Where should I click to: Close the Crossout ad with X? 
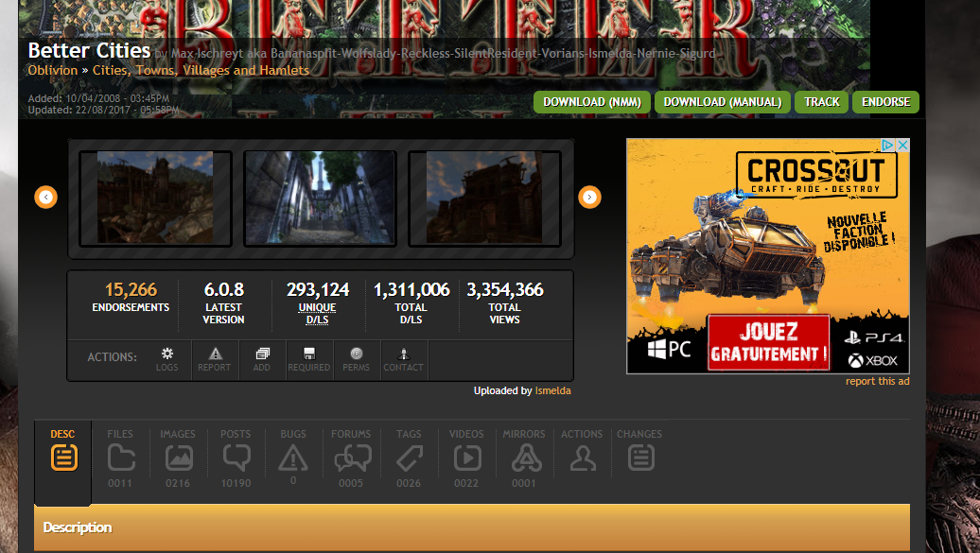pos(902,145)
